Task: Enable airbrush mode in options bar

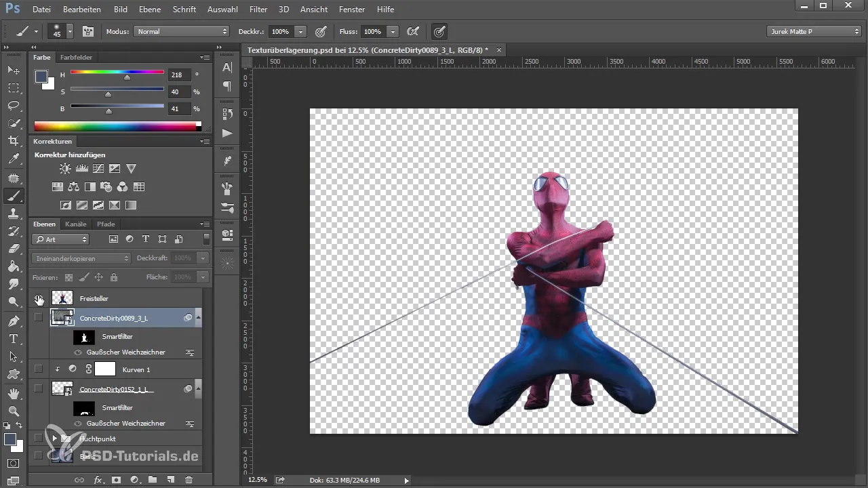Action: coord(412,31)
